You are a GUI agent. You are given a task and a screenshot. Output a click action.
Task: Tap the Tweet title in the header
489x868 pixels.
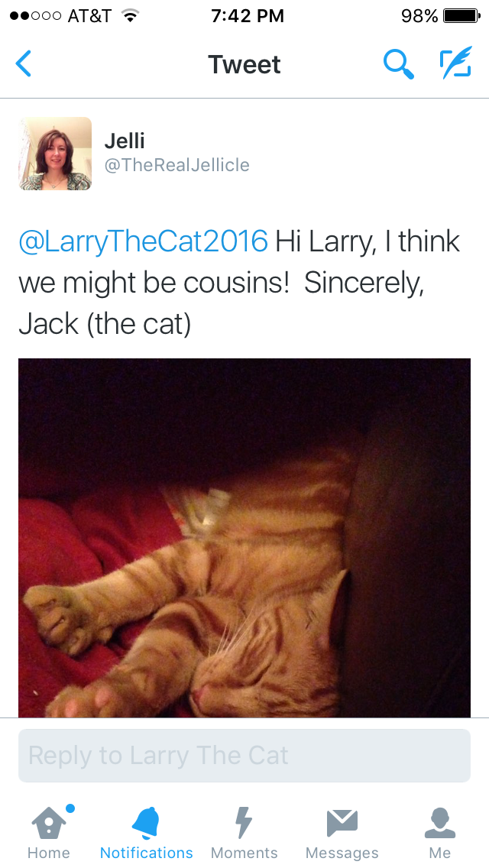(244, 64)
